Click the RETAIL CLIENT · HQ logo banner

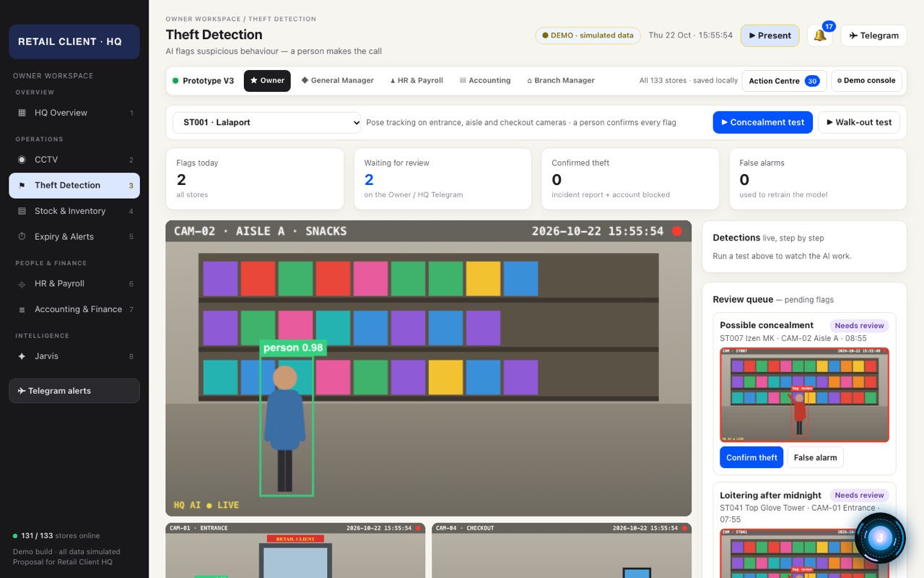point(74,42)
